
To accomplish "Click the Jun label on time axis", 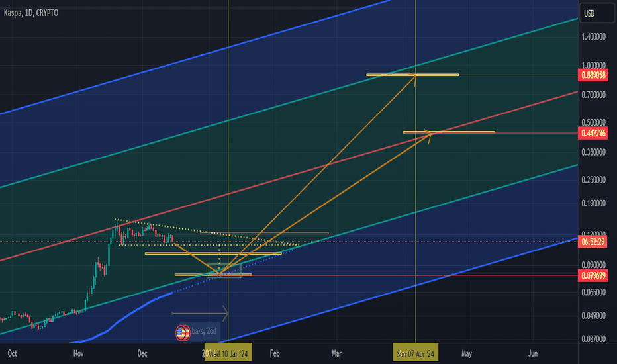I will coord(532,353).
